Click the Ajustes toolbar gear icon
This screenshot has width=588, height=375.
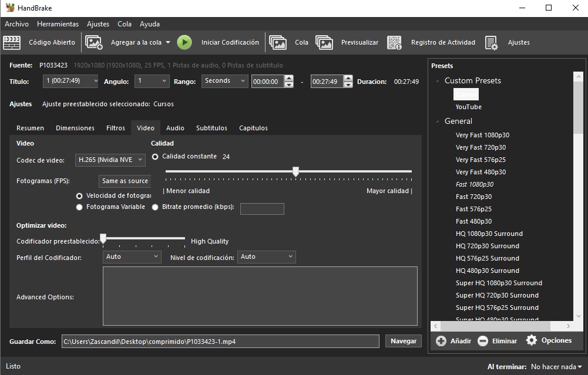[x=492, y=42]
